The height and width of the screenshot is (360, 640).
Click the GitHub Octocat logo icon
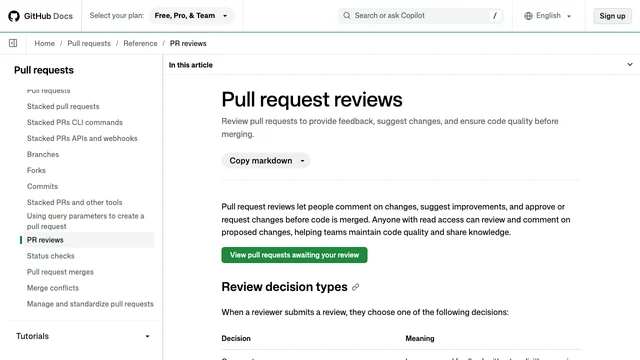point(14,16)
